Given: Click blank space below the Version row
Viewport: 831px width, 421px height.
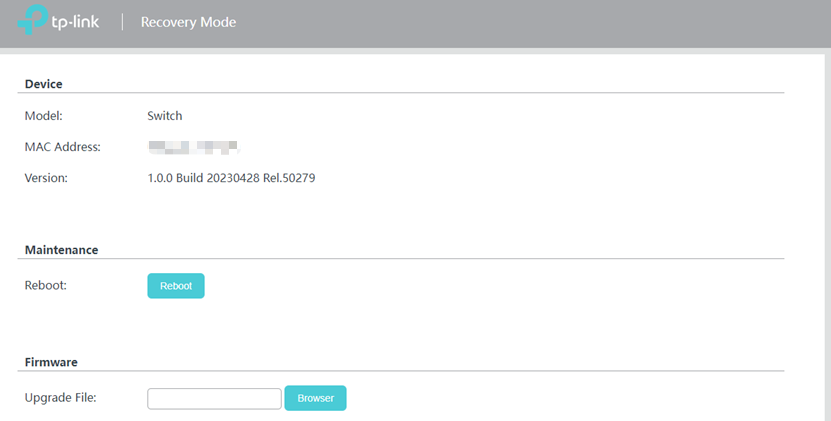Looking at the screenshot, I should coord(400,213).
